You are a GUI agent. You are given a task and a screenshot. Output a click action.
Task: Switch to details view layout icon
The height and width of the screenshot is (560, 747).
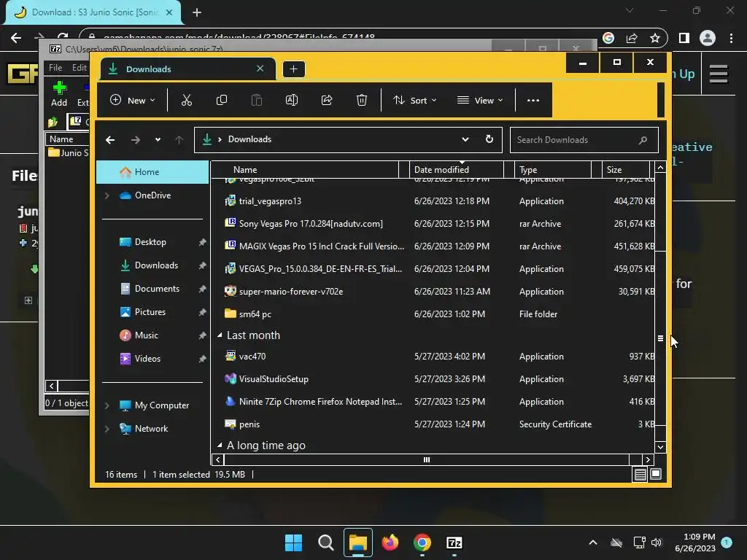point(640,474)
